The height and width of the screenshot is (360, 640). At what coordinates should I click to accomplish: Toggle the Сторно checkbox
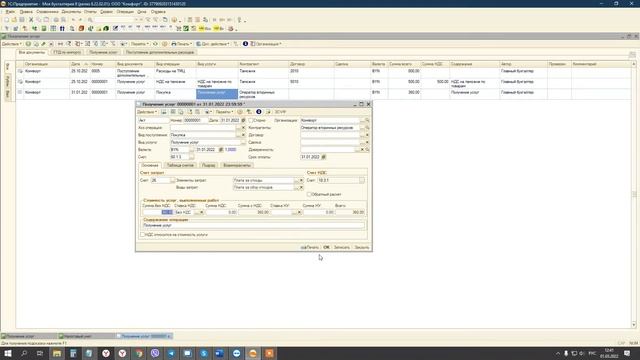point(251,120)
